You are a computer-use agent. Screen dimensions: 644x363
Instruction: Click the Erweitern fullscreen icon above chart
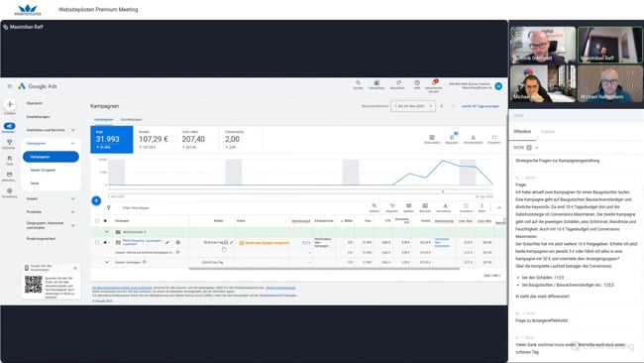[x=494, y=137]
